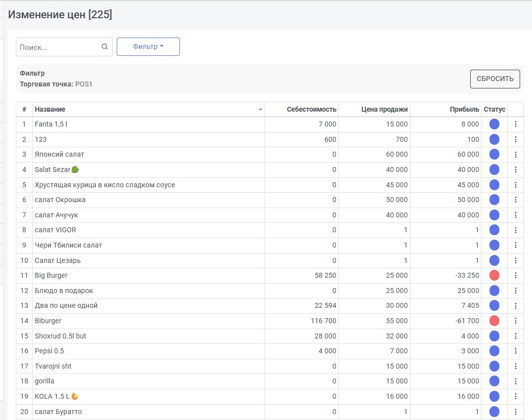This screenshot has width=532, height=420.
Task: Click the blue status dot for Fanta 1,5 l
Action: [494, 124]
